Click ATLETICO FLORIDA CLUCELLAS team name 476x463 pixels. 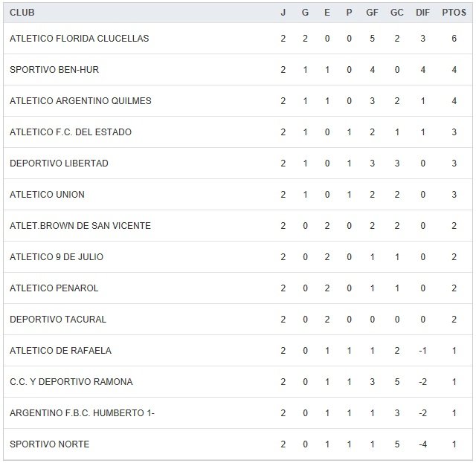point(79,39)
